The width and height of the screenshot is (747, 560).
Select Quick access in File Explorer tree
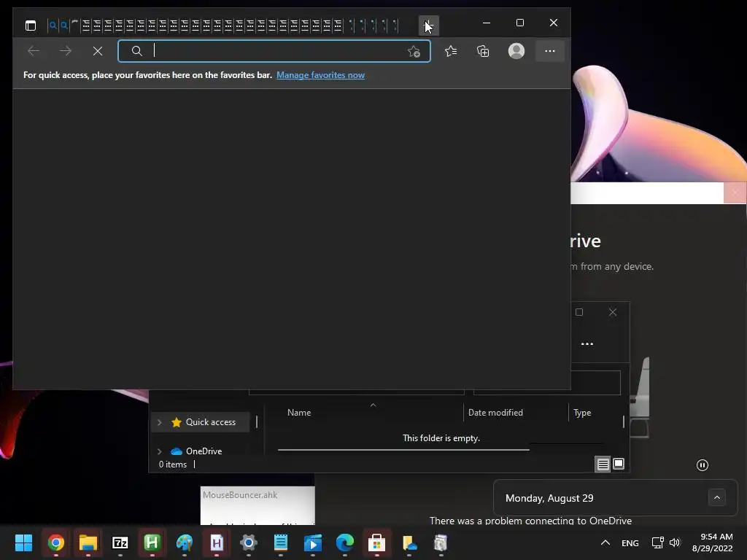211,422
